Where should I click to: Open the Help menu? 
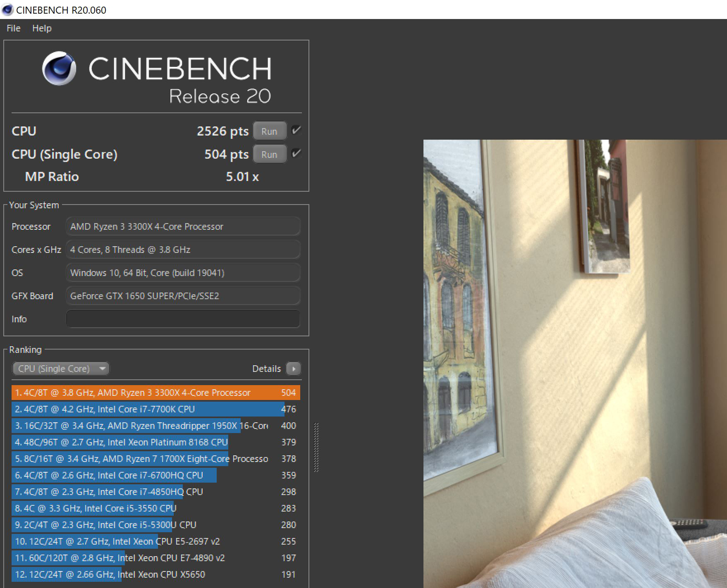42,28
